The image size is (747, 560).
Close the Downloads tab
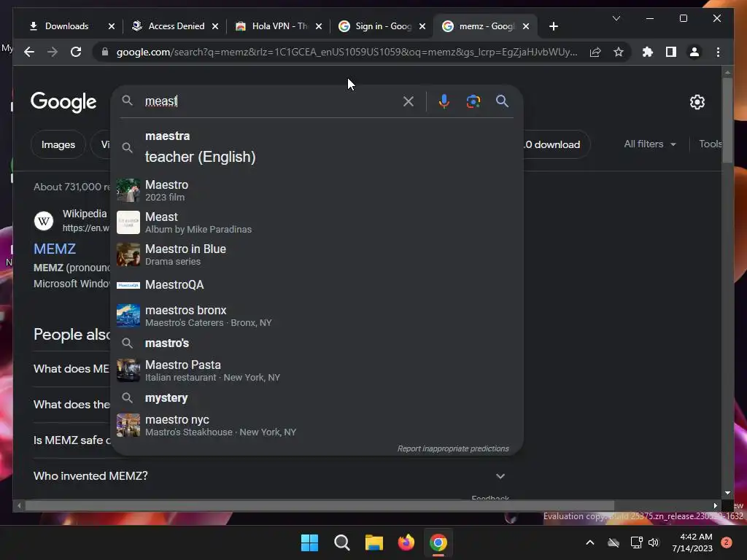pyautogui.click(x=112, y=26)
